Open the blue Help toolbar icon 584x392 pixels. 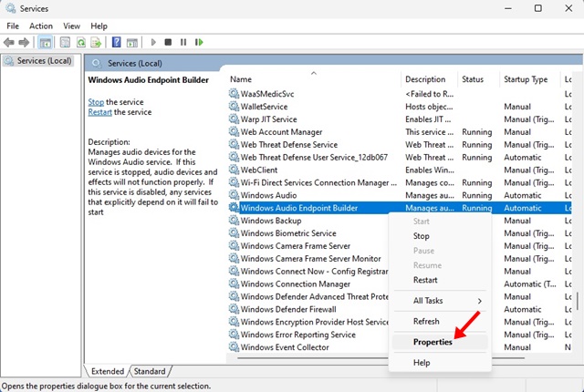pyautogui.click(x=116, y=42)
